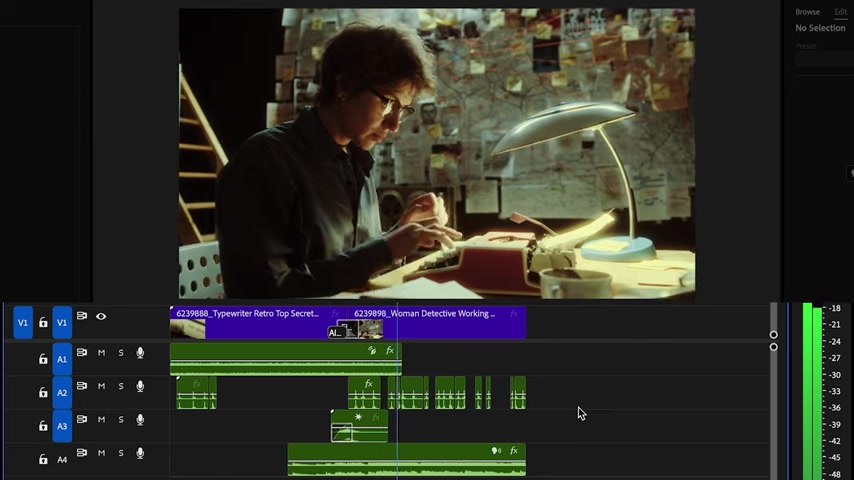Viewport: 854px width, 480px height.
Task: Click the voice-over record microphone on A4
Action: click(140, 453)
